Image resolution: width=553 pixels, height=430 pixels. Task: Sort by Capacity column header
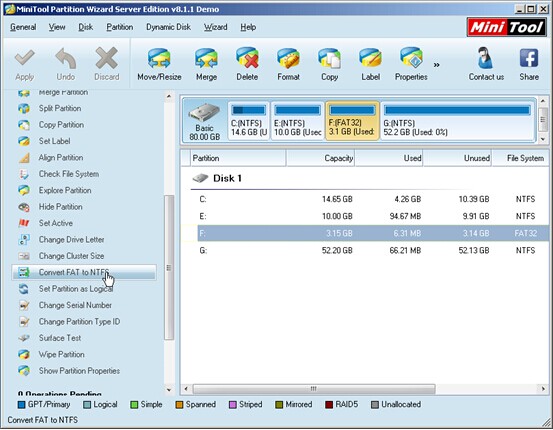[320, 158]
